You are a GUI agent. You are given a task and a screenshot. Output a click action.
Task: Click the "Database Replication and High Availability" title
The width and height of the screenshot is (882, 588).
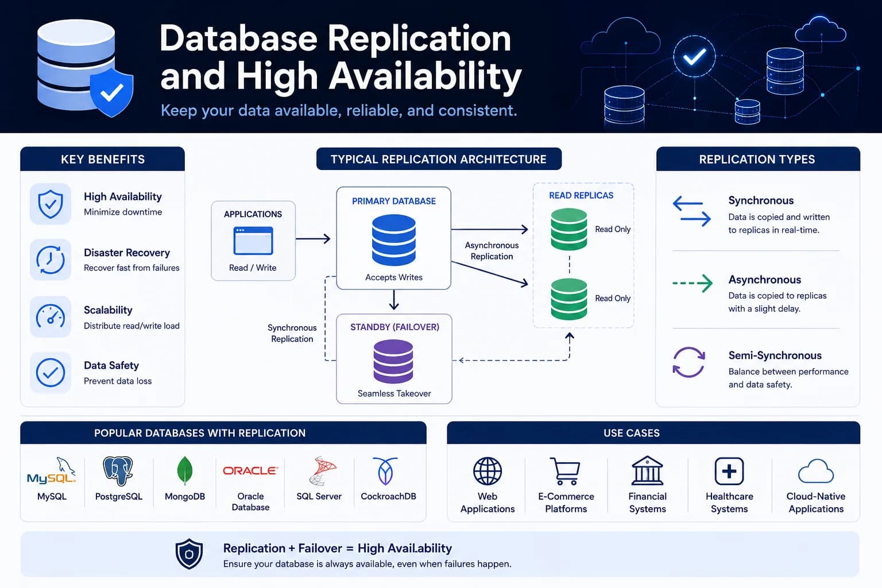[341, 57]
